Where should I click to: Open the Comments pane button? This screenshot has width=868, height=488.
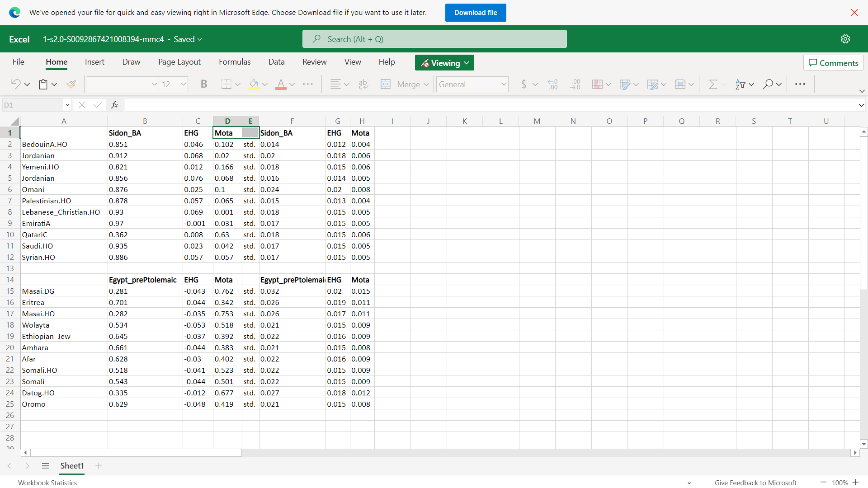coord(833,63)
